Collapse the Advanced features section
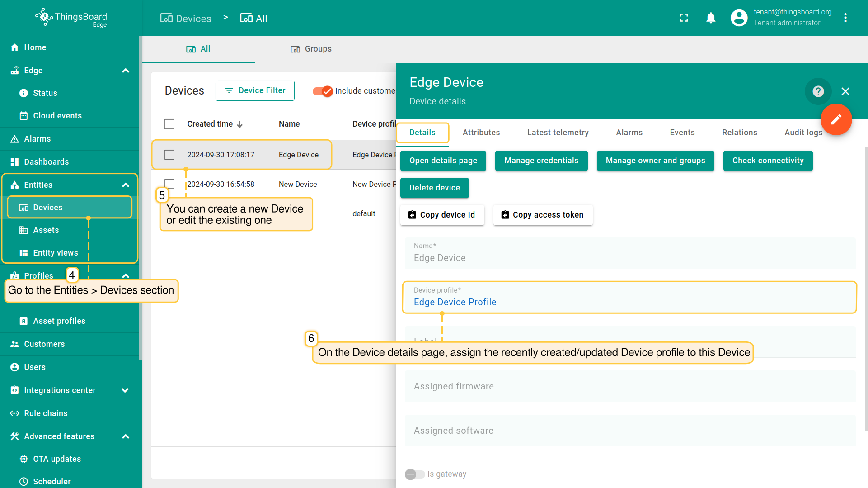This screenshot has width=868, height=488. 126,436
